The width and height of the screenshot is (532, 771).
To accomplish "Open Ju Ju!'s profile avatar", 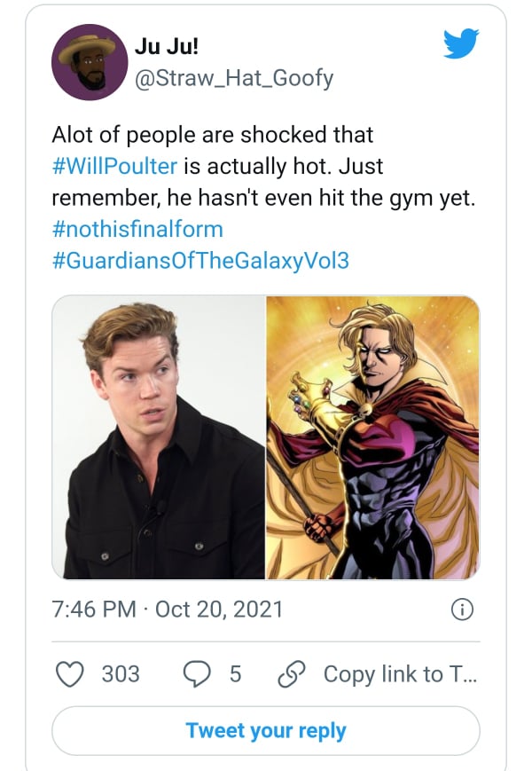I will coord(90,62).
